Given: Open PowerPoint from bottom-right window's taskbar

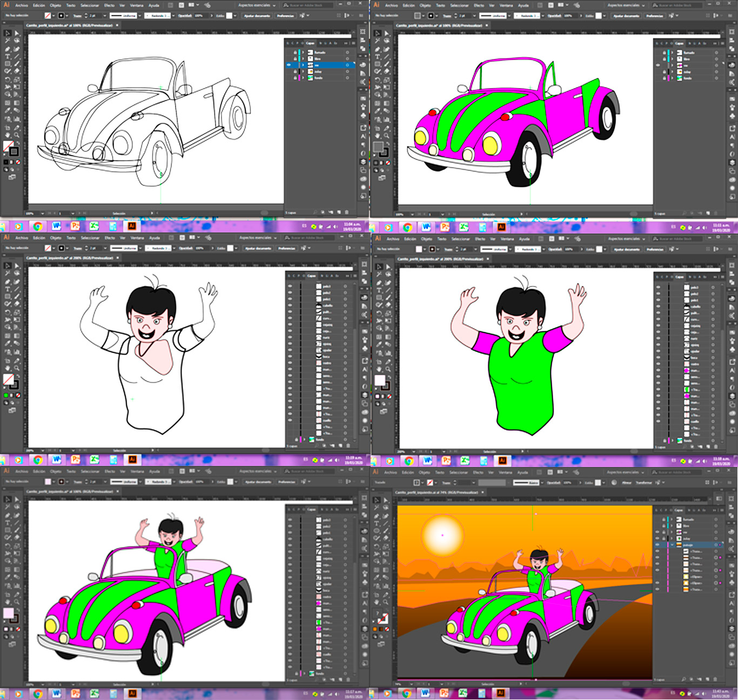Looking at the screenshot, I should point(444,694).
